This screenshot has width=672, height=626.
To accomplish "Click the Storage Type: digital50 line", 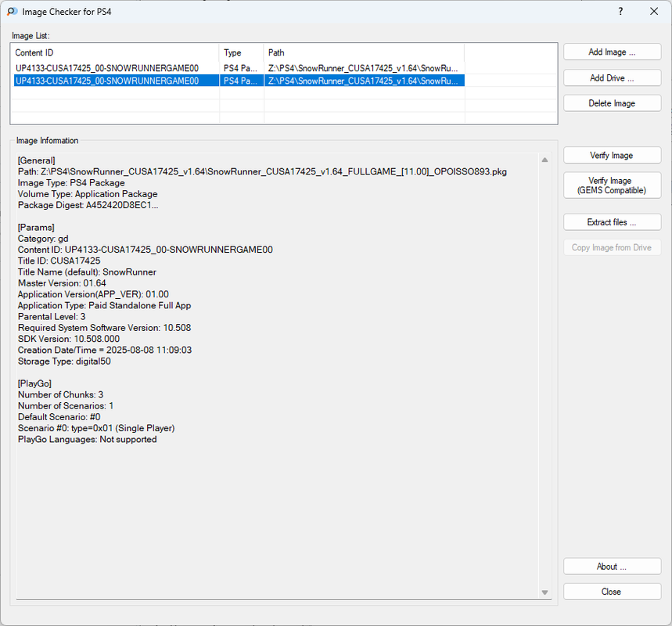I will [x=64, y=361].
